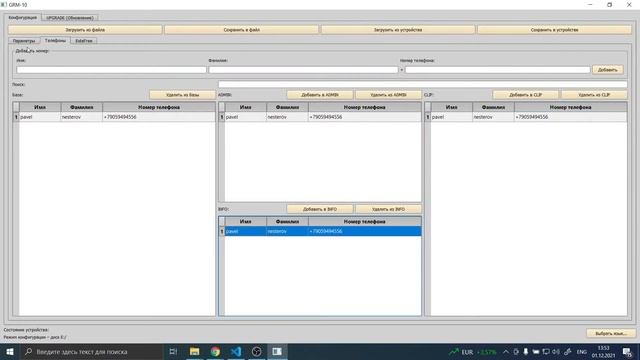The image size is (640, 360).
Task: Click the EUR currency widget on taskbar
Action: pyautogui.click(x=473, y=351)
